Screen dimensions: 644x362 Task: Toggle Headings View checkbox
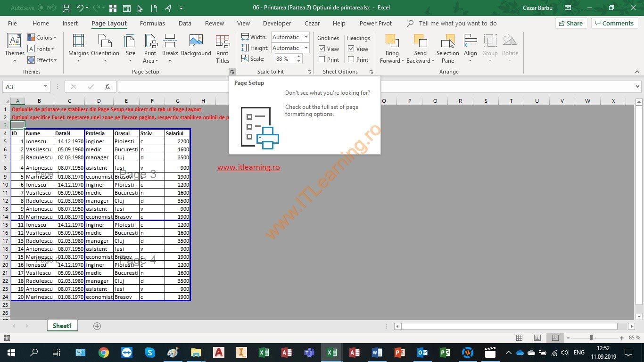tap(351, 49)
